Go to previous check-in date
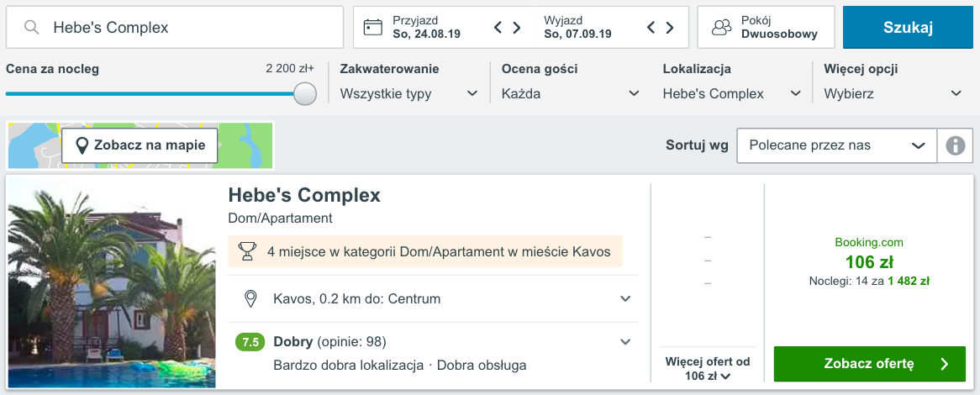980x395 pixels. (498, 28)
